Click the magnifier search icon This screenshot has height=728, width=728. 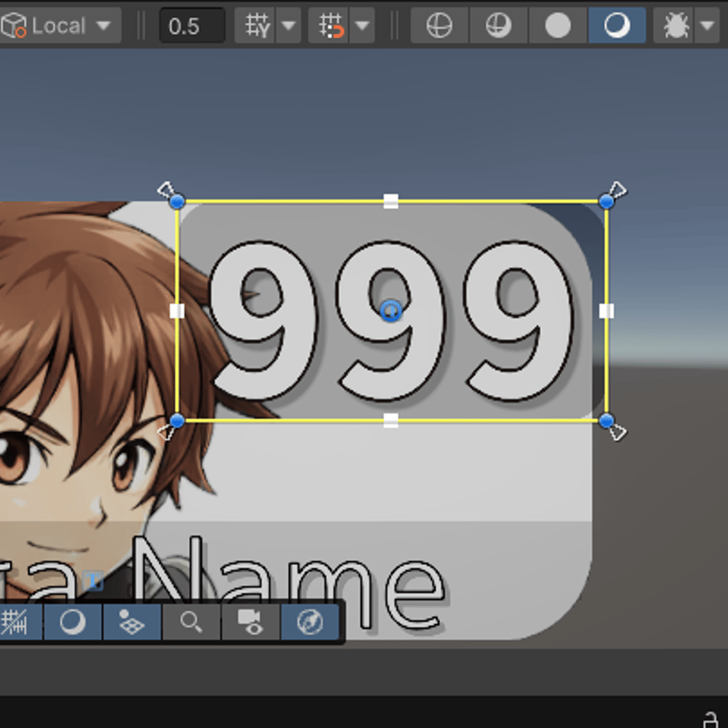click(x=191, y=622)
